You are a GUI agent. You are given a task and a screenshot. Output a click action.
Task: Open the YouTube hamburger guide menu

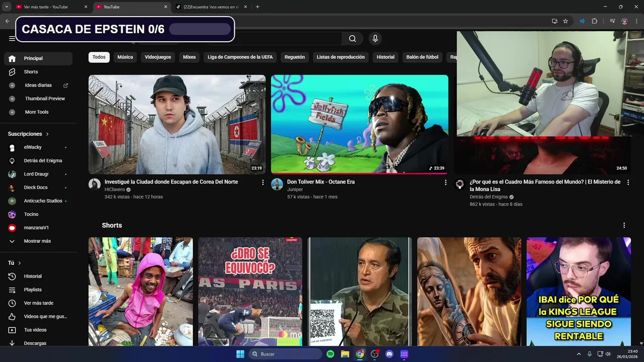tap(12, 39)
